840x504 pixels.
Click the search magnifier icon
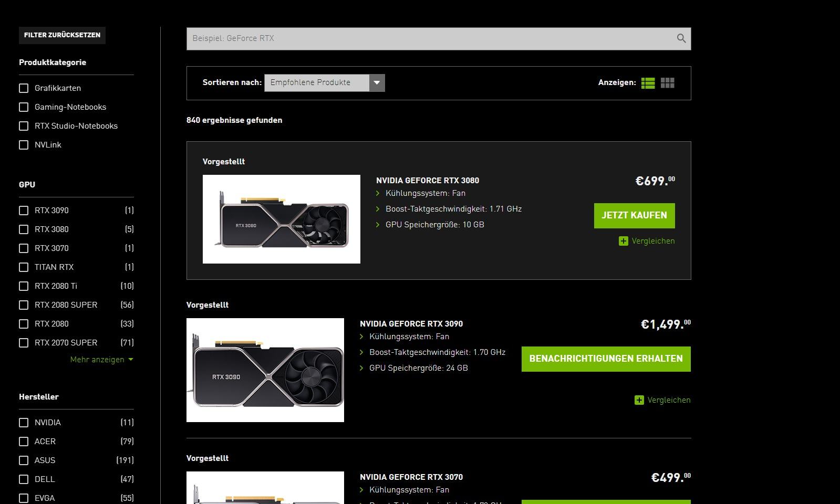point(681,38)
